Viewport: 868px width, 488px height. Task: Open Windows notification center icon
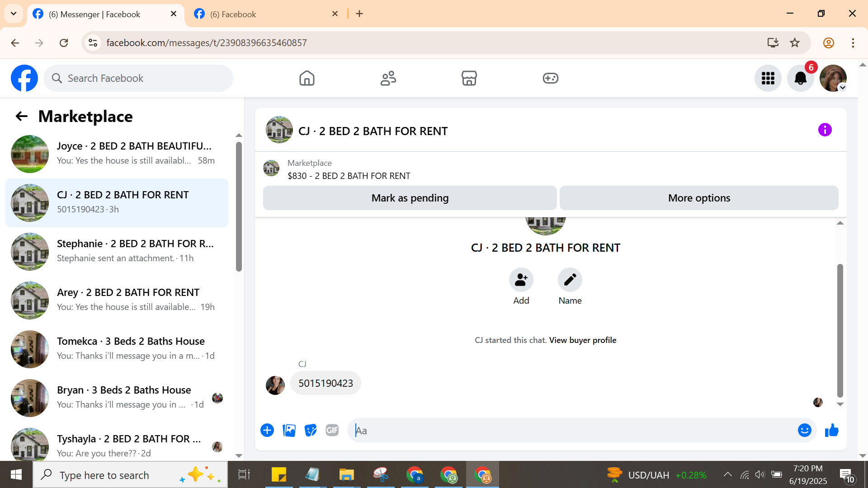tap(847, 475)
